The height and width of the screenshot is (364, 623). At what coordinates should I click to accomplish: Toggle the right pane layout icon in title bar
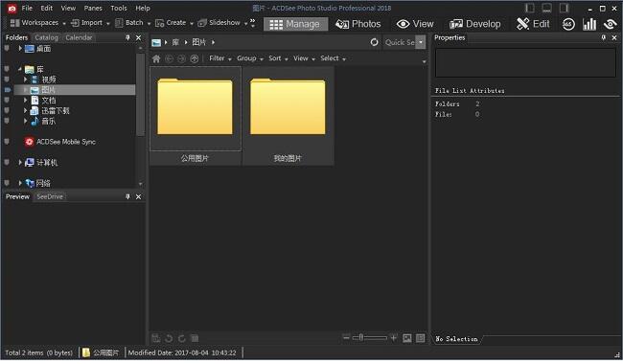565,8
